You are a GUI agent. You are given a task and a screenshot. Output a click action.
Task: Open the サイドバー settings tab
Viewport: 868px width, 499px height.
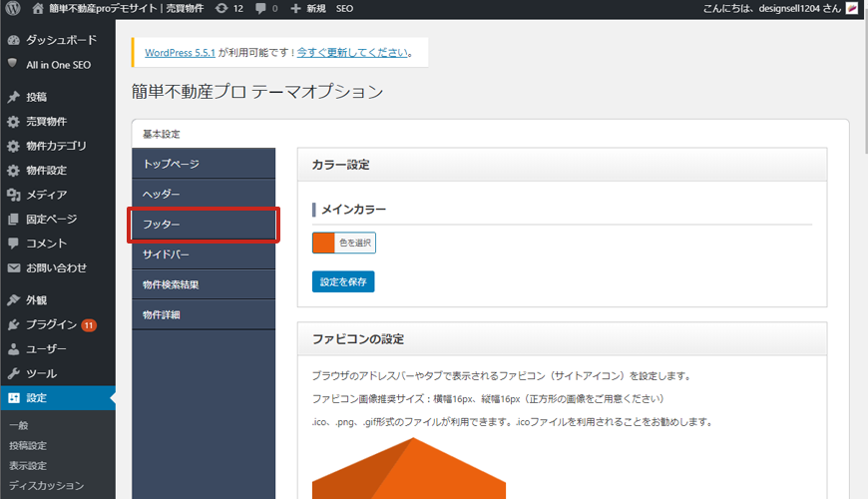(x=204, y=254)
